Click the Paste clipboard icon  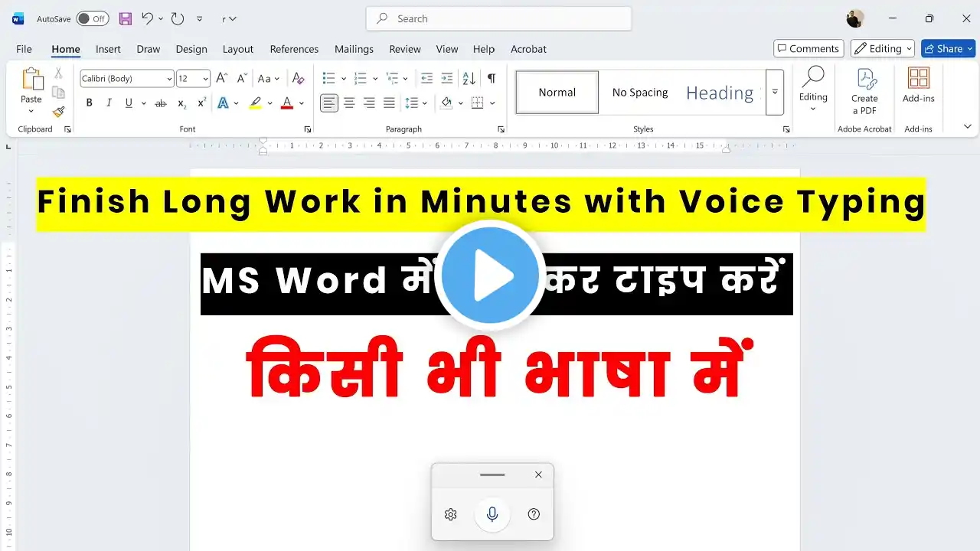31,79
